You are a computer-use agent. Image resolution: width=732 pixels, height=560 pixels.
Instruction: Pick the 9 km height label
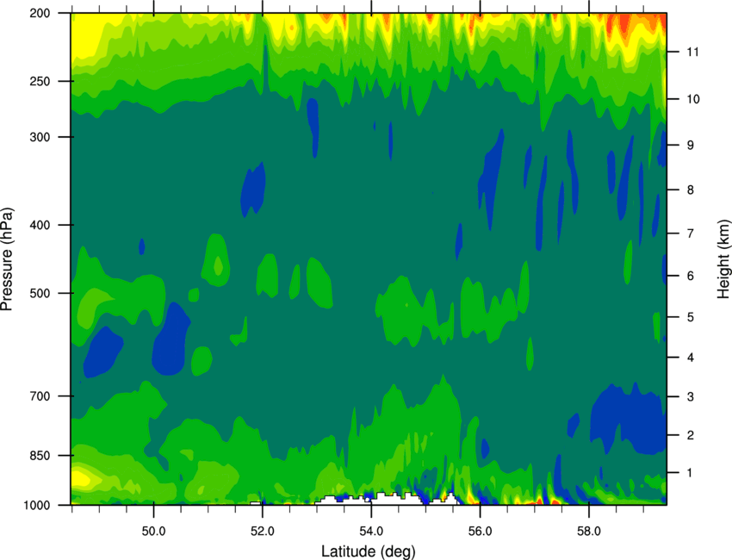[x=690, y=146]
